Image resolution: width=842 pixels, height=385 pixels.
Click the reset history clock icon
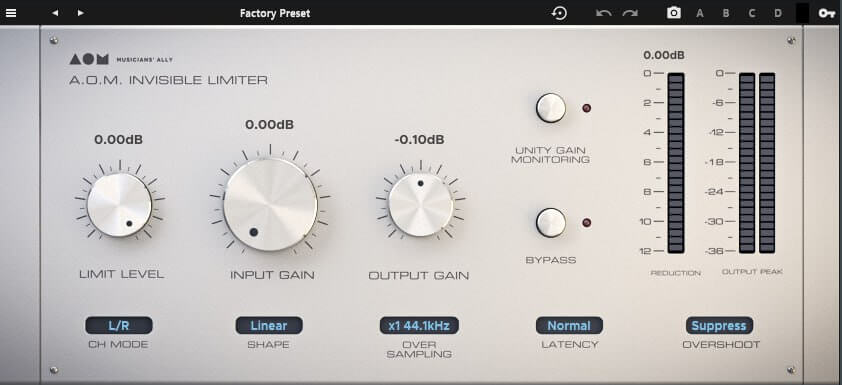[559, 13]
